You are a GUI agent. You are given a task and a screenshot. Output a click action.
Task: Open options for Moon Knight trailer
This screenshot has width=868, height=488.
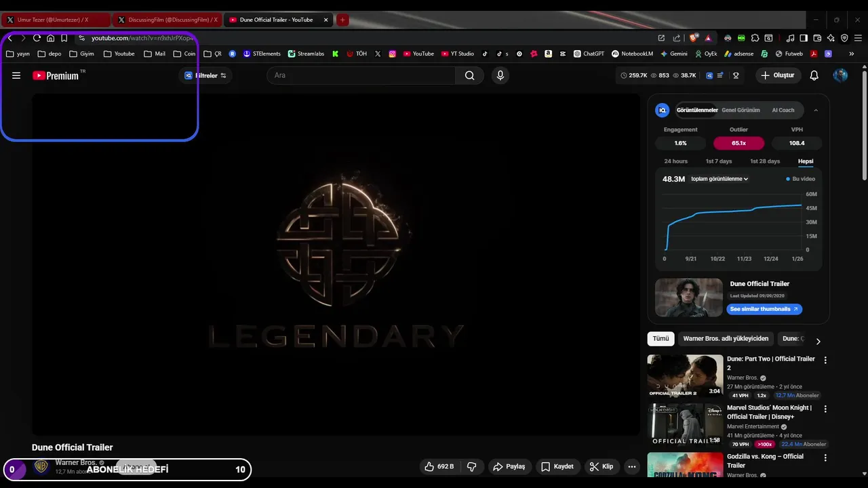[825, 409]
